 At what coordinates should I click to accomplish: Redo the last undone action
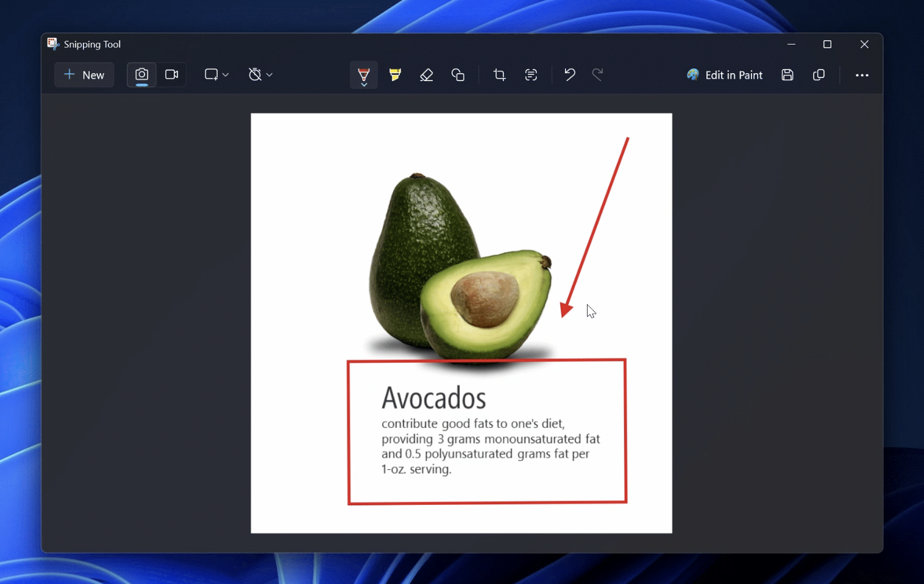coord(597,74)
